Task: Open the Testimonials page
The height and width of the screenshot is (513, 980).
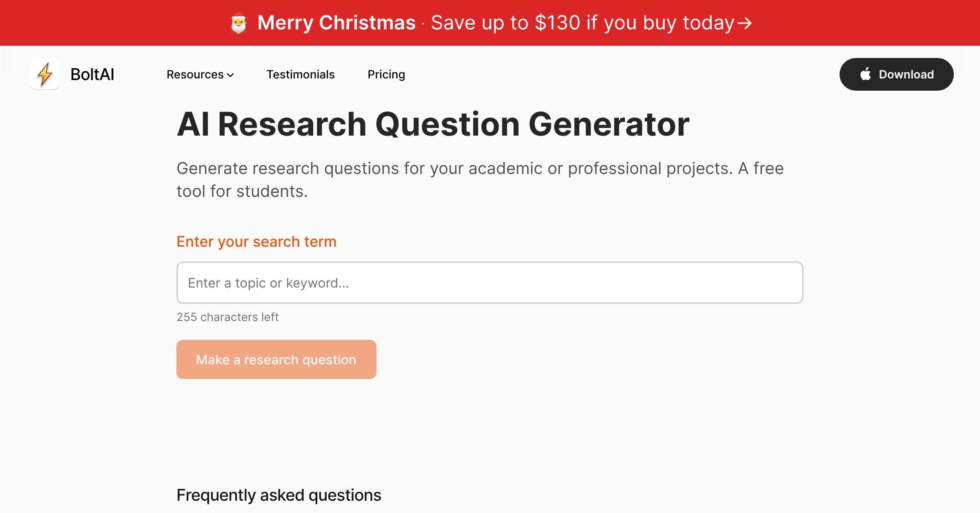Action: click(x=301, y=74)
